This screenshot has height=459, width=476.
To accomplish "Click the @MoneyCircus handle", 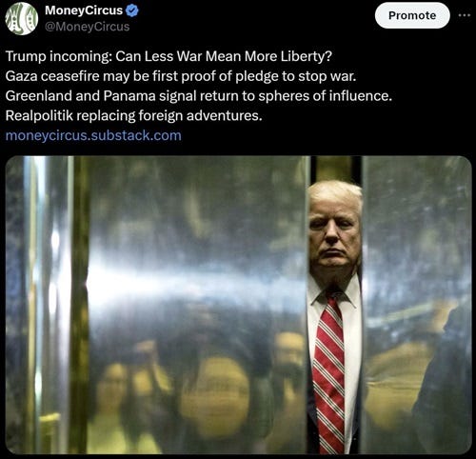I will 88,27.
